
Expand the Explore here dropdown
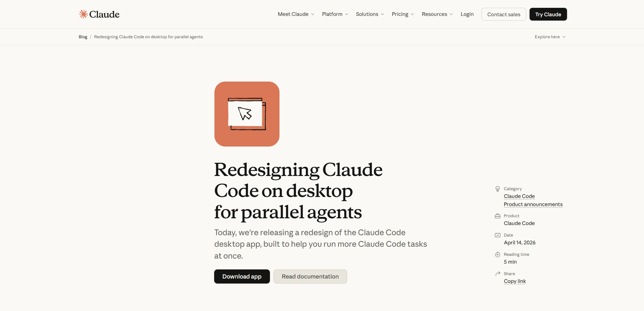coord(550,37)
